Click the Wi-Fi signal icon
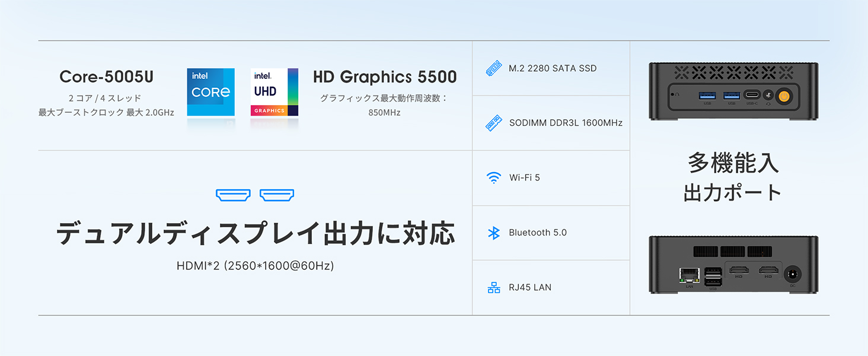The width and height of the screenshot is (868, 356). click(x=494, y=178)
